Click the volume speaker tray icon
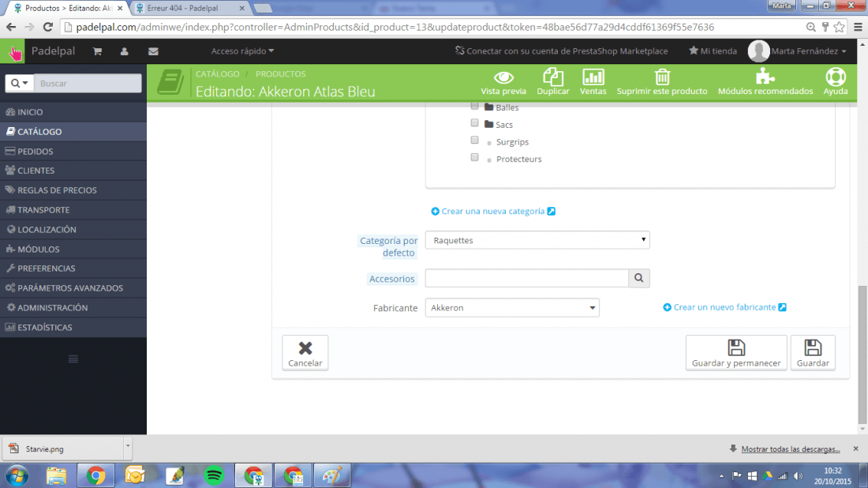The width and height of the screenshot is (868, 488). (x=799, y=476)
